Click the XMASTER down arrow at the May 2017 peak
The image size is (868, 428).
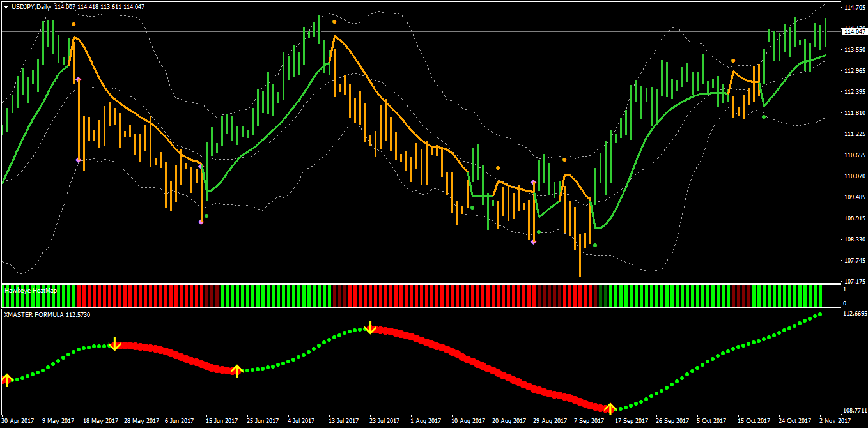(x=114, y=344)
